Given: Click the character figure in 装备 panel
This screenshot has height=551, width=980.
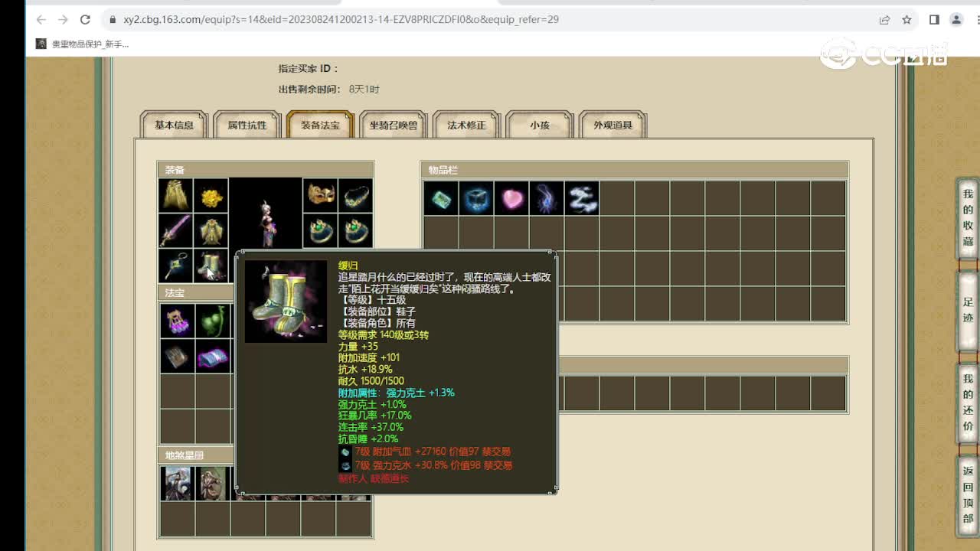Looking at the screenshot, I should coord(266,222).
